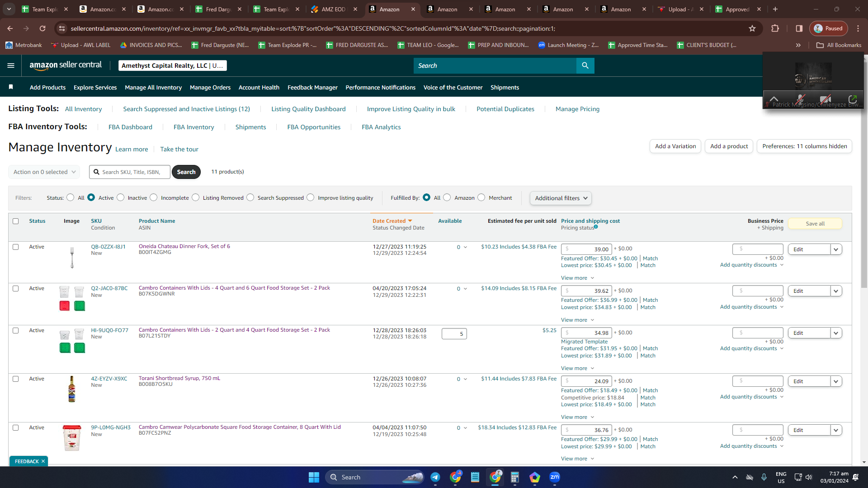
Task: Open Calculator from the taskbar
Action: pyautogui.click(x=514, y=477)
